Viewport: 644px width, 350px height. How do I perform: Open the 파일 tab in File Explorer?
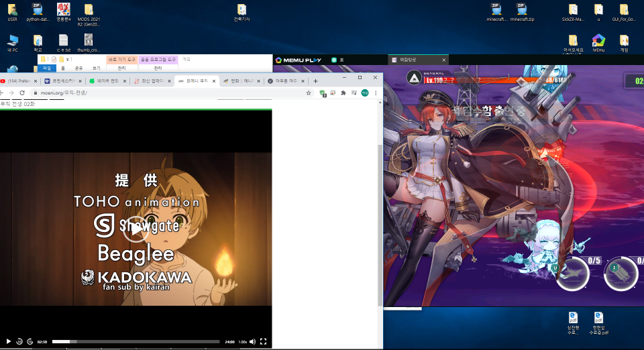point(46,68)
